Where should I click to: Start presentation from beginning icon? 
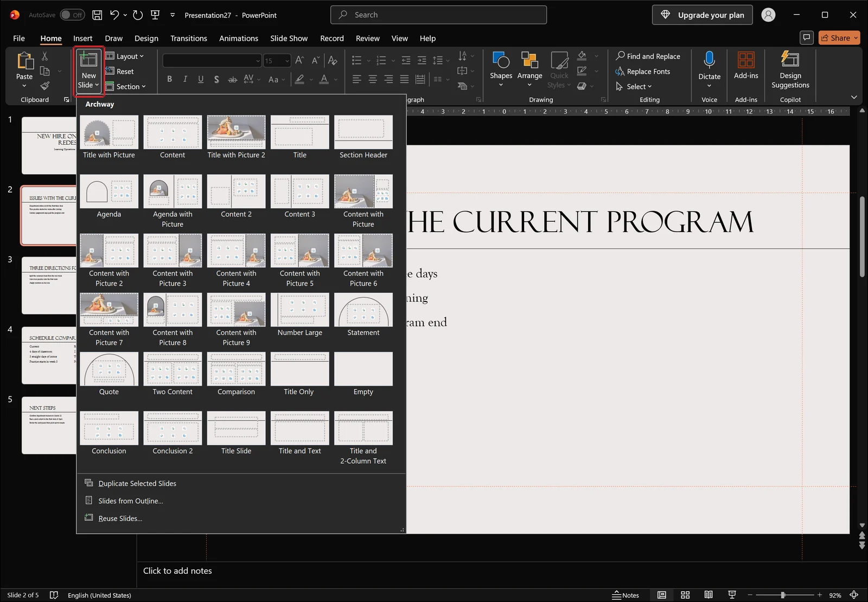click(155, 15)
